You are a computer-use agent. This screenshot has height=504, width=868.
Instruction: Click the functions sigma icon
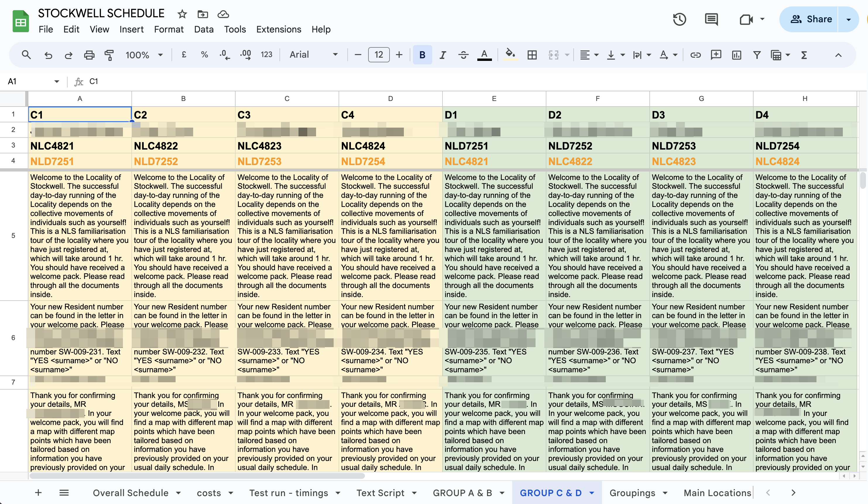coord(804,55)
